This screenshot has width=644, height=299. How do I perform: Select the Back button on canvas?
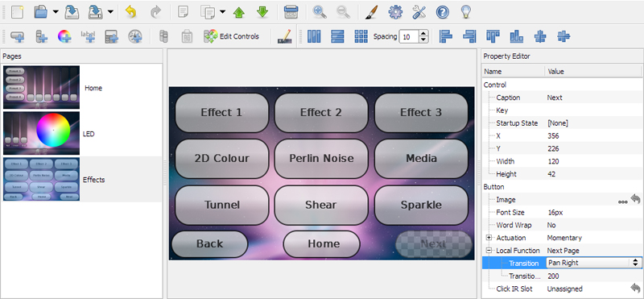point(209,244)
